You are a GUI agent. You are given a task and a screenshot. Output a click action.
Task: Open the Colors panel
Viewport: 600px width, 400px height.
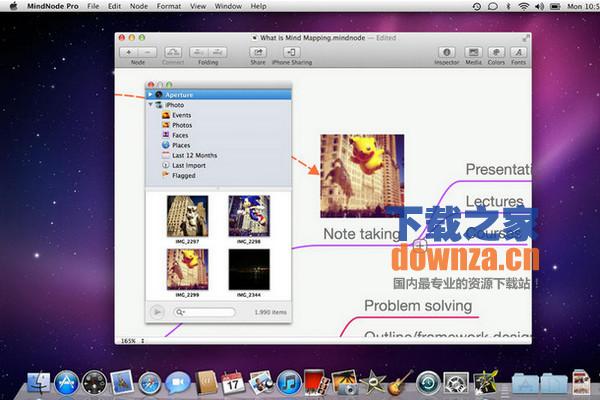pyautogui.click(x=496, y=52)
